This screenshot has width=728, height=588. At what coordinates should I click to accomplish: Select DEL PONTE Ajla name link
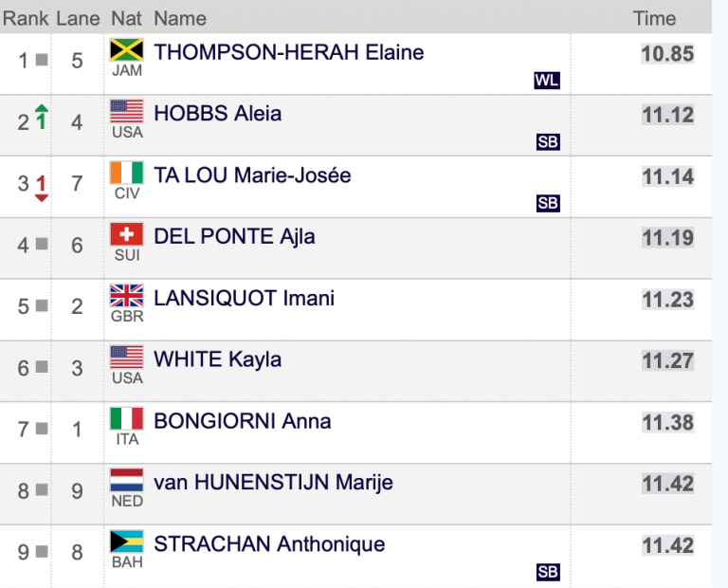point(234,236)
